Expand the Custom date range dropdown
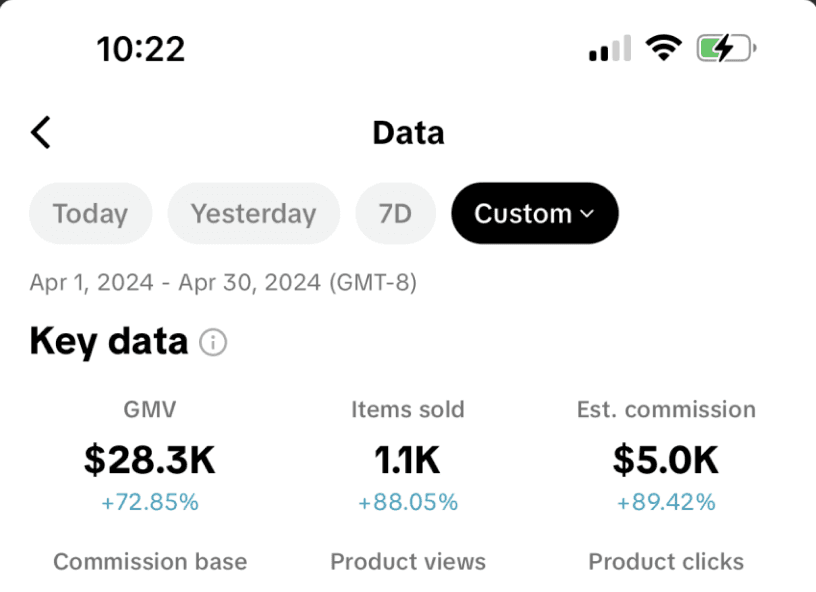The width and height of the screenshot is (816, 592). [x=534, y=213]
